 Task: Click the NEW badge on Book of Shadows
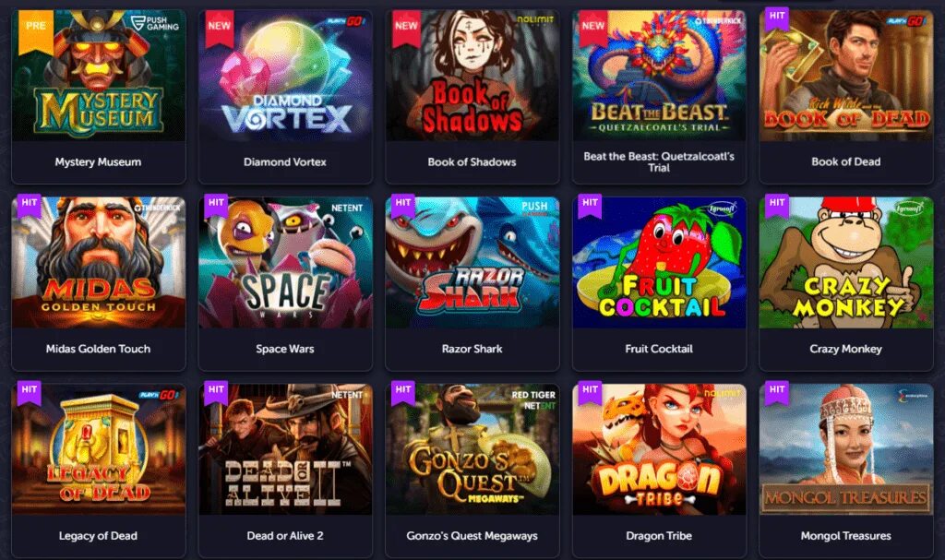click(x=406, y=27)
